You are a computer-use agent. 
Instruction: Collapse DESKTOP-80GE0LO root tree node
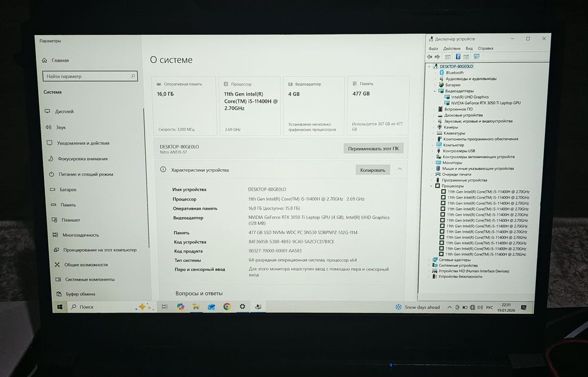429,66
